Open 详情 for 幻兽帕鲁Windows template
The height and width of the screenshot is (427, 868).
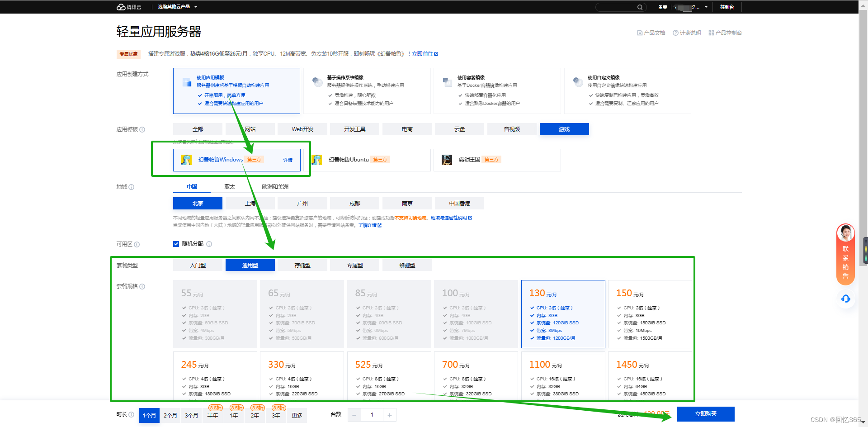coord(288,160)
